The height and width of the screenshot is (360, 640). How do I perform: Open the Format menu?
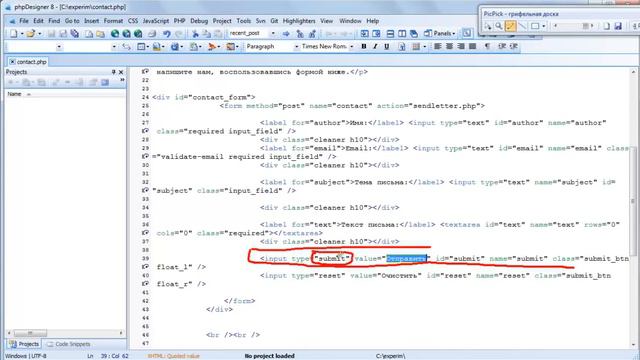click(113, 21)
